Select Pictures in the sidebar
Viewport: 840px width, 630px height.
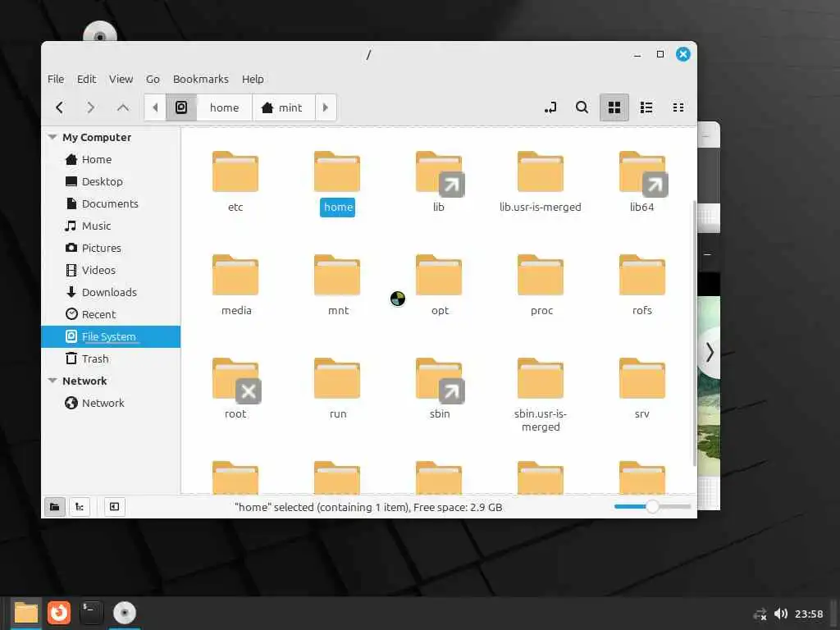(111, 248)
